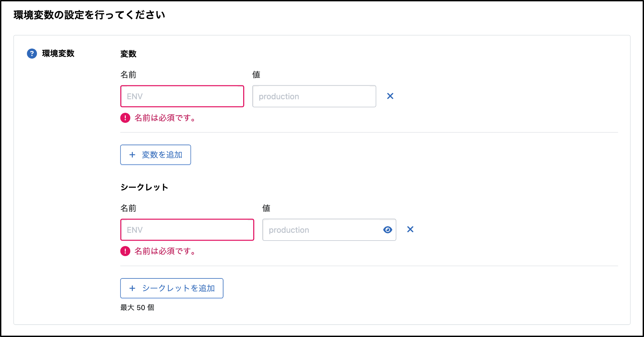This screenshot has width=644, height=337.
Task: Click the 最大 50 個 helper text
Action: tap(137, 308)
